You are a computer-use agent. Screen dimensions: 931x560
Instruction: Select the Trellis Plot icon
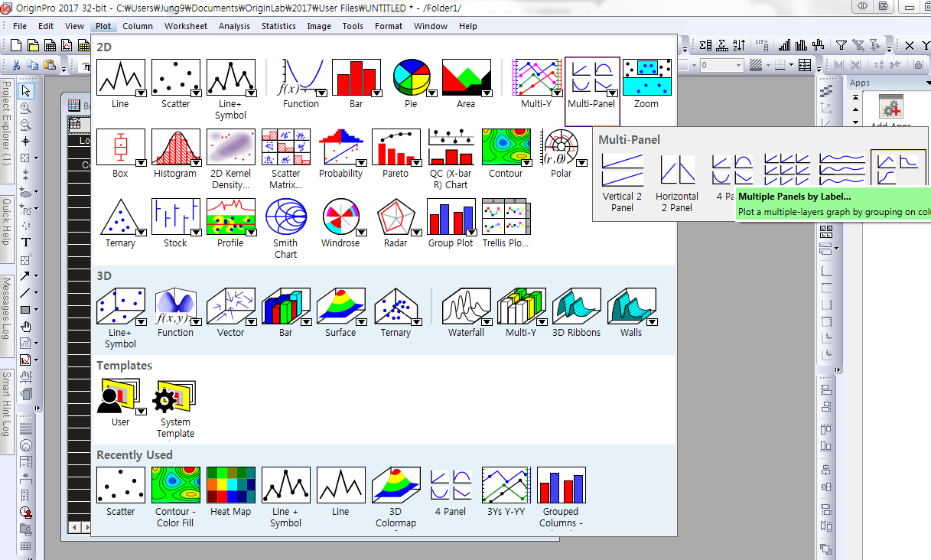(x=506, y=217)
